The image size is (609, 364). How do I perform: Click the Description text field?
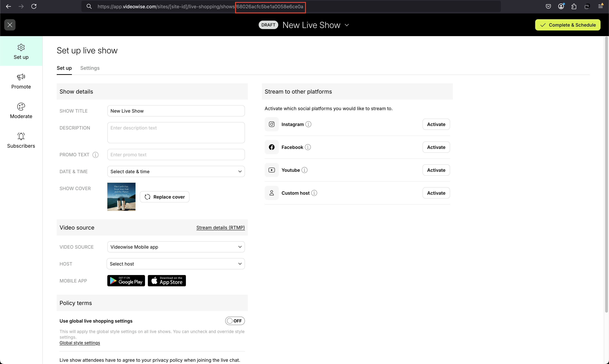pyautogui.click(x=176, y=133)
